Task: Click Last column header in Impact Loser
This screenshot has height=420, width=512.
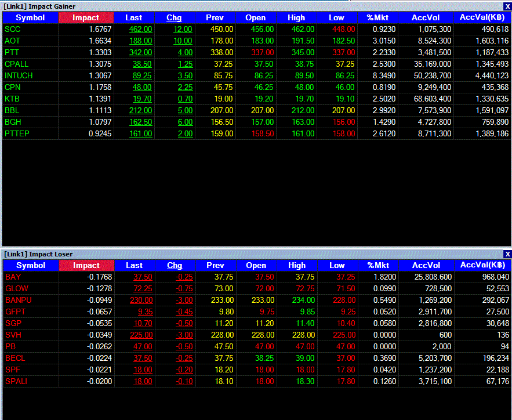Action: point(135,265)
